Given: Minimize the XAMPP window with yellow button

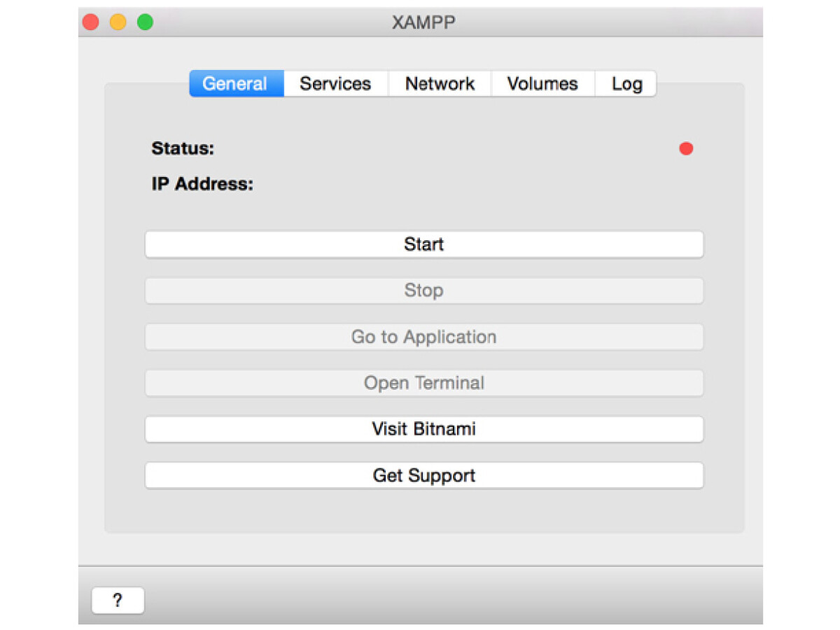Looking at the screenshot, I should (x=118, y=22).
